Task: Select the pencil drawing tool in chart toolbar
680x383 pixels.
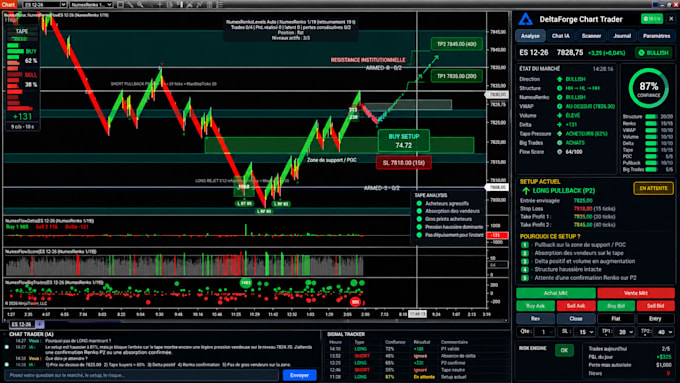Action: click(131, 5)
